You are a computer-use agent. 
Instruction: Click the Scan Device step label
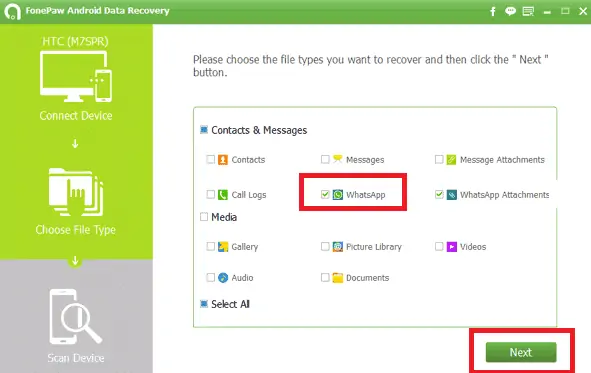coord(76,358)
